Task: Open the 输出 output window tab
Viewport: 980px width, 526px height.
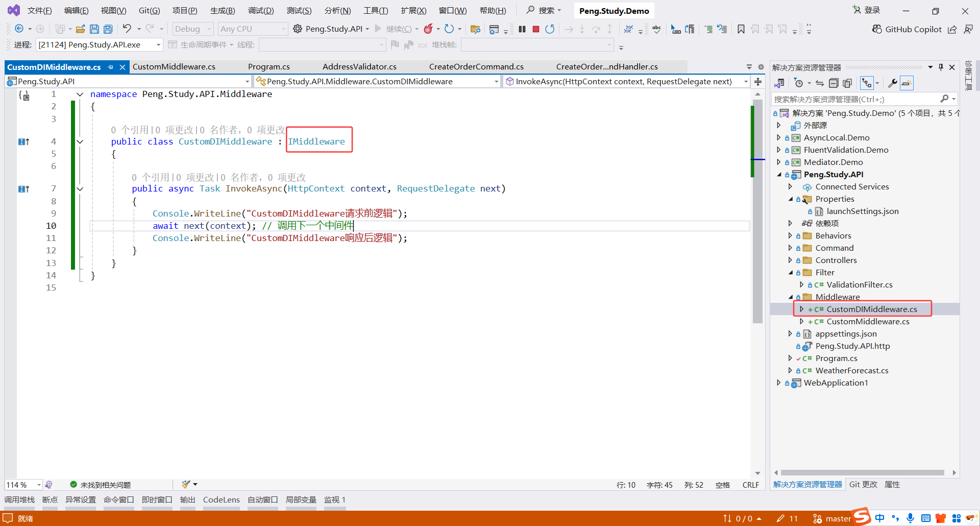Action: 187,500
